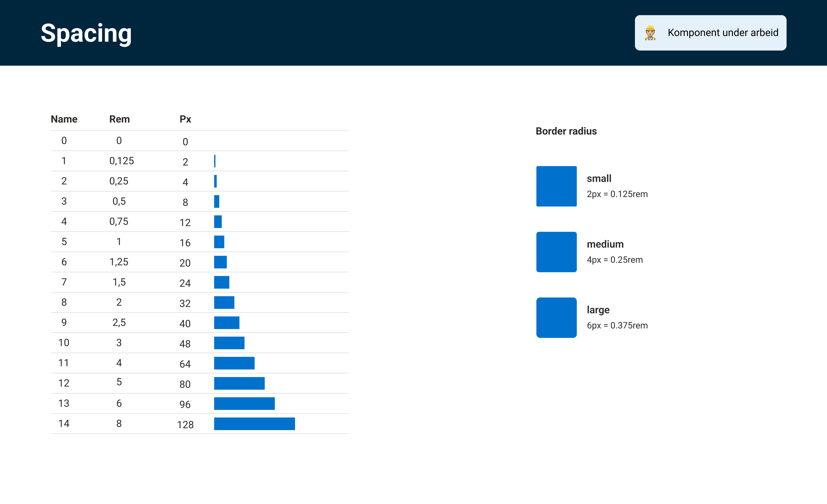Image resolution: width=827 pixels, height=504 pixels.
Task: Click the Px value '40'
Action: (185, 324)
